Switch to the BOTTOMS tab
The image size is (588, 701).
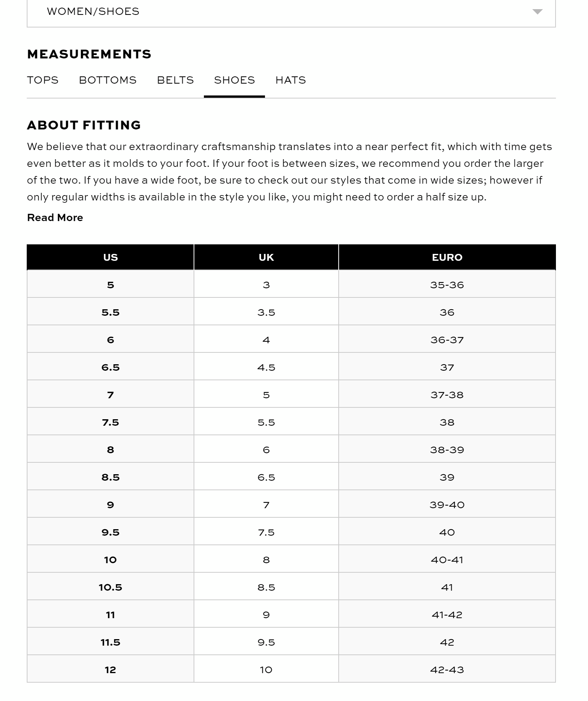pyautogui.click(x=108, y=80)
